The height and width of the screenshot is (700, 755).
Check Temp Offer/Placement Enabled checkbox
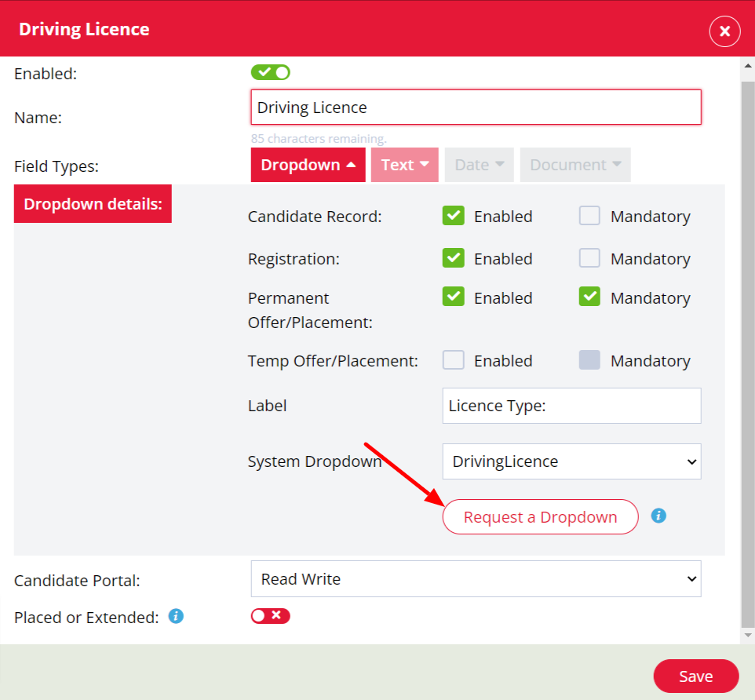click(453, 360)
